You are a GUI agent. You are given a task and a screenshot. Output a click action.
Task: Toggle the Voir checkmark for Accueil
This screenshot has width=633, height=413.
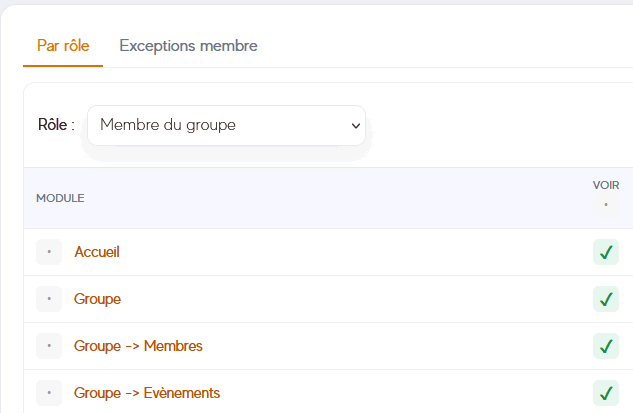click(x=606, y=252)
